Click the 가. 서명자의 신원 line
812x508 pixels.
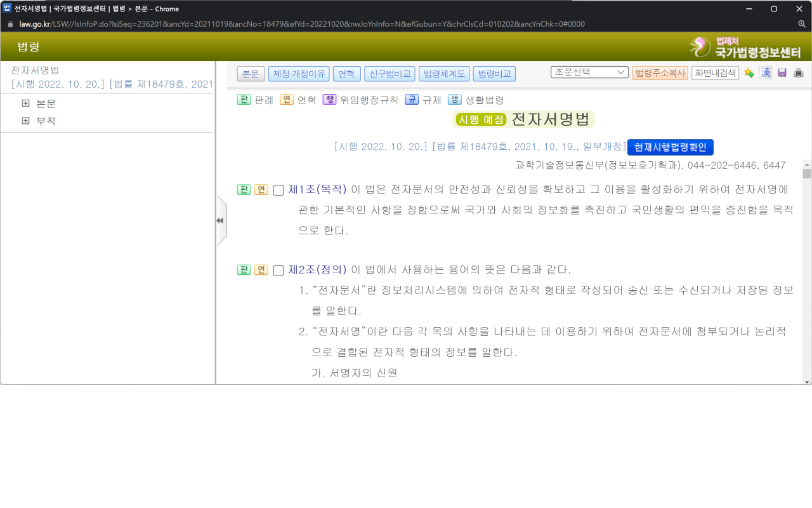point(354,373)
